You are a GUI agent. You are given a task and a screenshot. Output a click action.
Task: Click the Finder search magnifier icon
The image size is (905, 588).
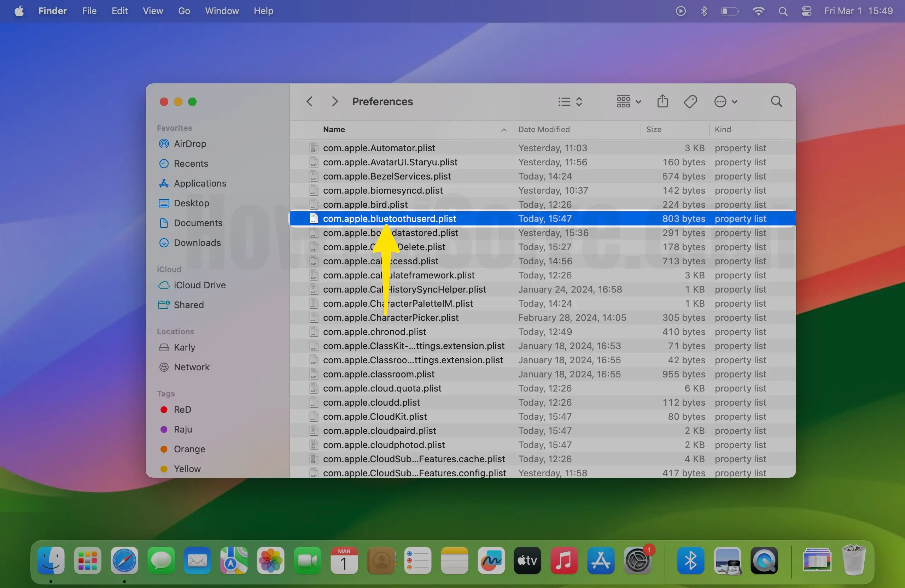776,101
